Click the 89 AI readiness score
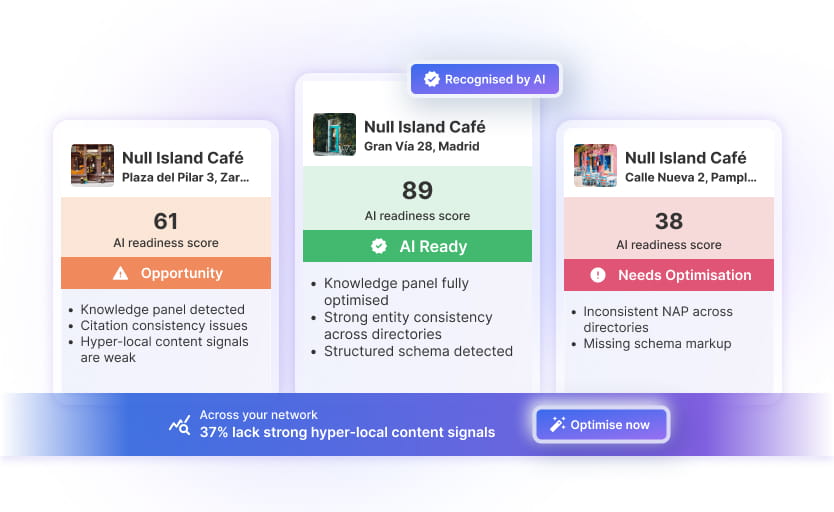 [x=417, y=190]
